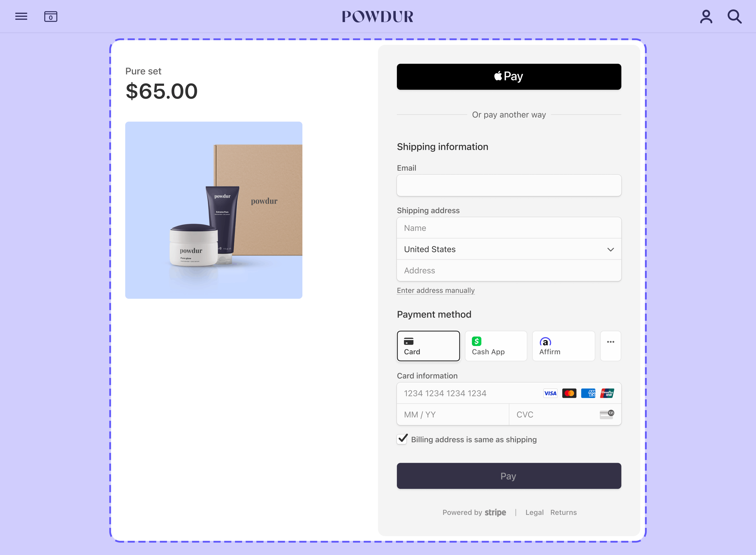Click the Pay button to submit
Viewport: 756px width, 555px height.
pos(508,476)
